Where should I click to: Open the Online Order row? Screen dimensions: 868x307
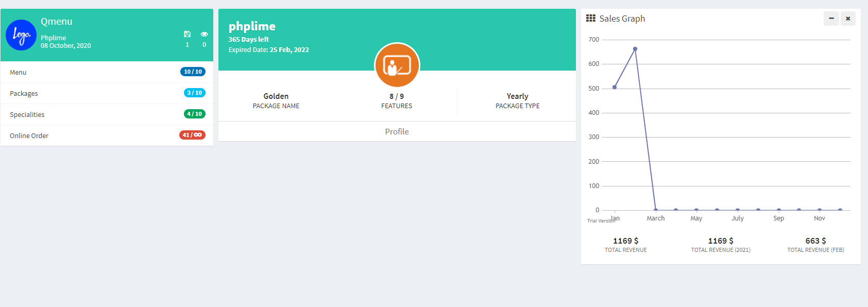coord(107,135)
